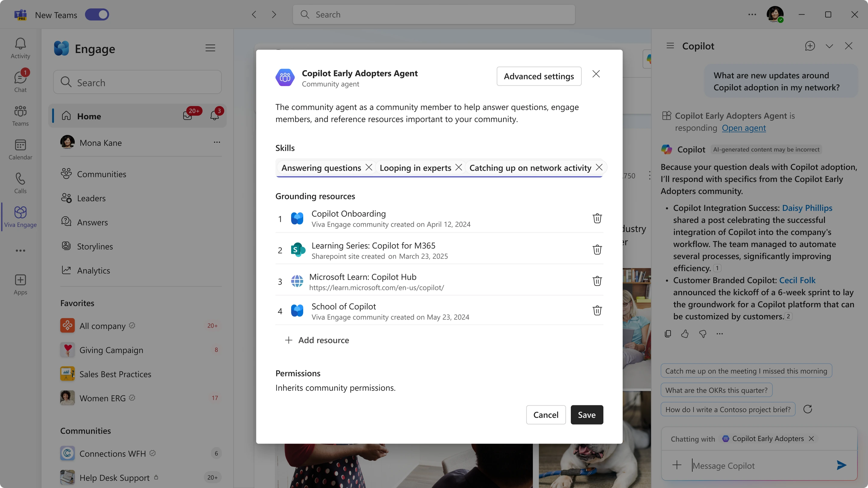Open Daisy Phillips profile link
Viewport: 868px width, 488px height.
click(807, 208)
